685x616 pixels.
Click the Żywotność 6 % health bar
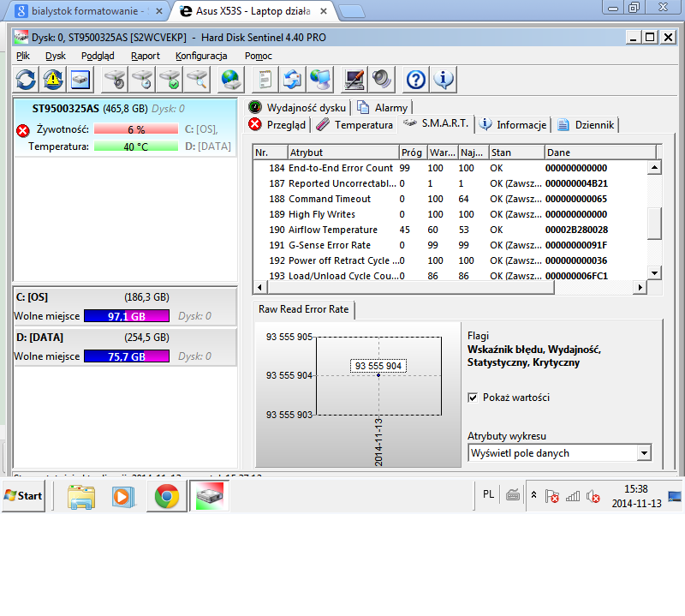[x=136, y=129]
